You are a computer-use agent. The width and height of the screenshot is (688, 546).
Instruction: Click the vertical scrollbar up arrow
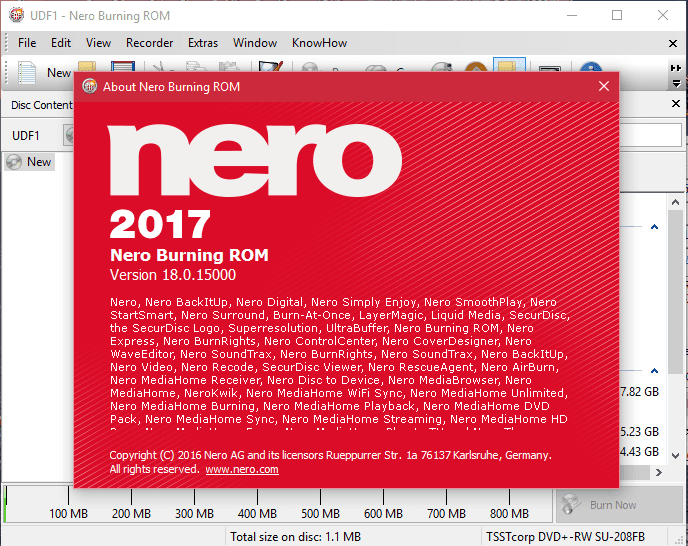[676, 202]
